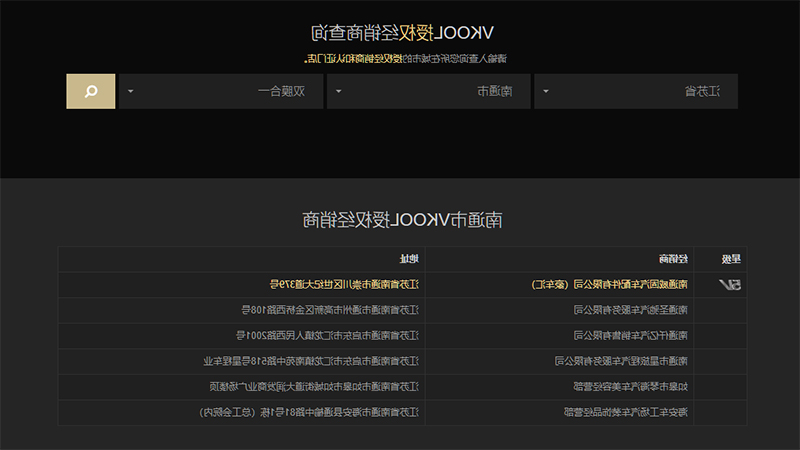Click the address ending 人民西路2001号

(327, 336)
